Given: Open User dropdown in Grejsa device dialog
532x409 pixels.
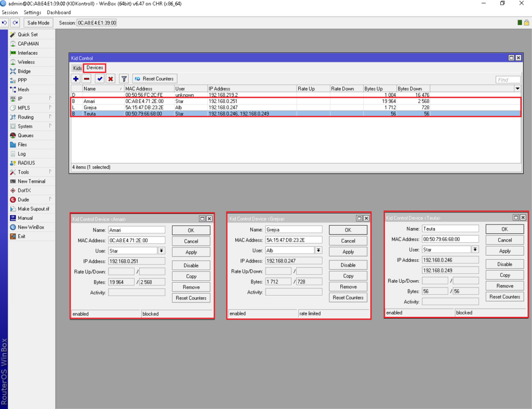Looking at the screenshot, I should [318, 250].
